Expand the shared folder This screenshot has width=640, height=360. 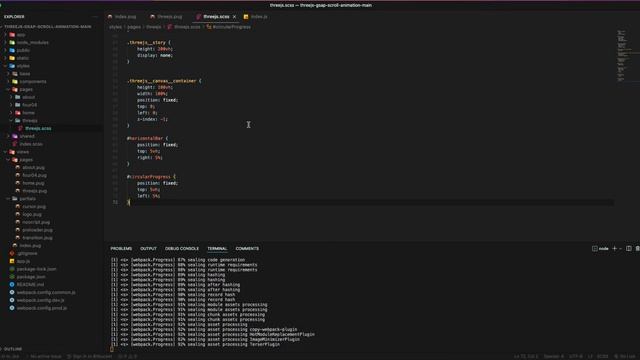(8, 136)
